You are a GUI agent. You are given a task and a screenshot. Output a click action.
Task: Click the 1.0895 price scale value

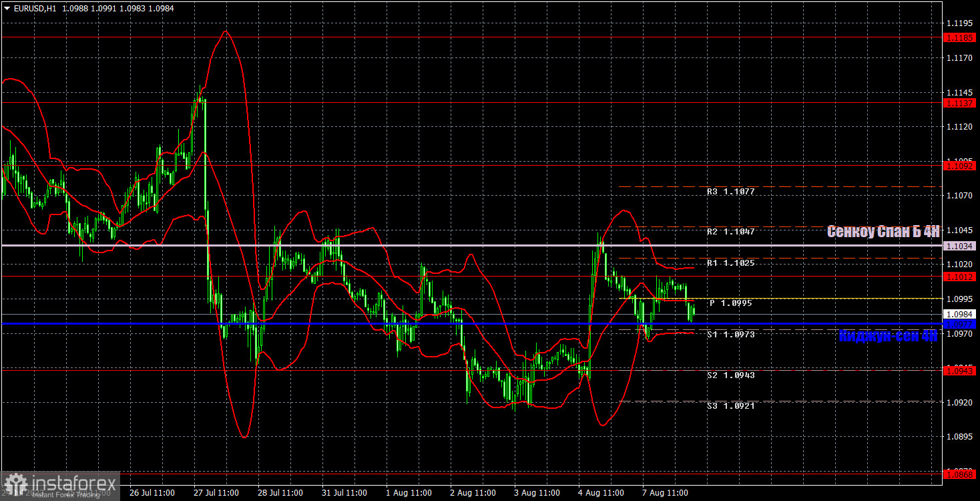click(x=959, y=437)
